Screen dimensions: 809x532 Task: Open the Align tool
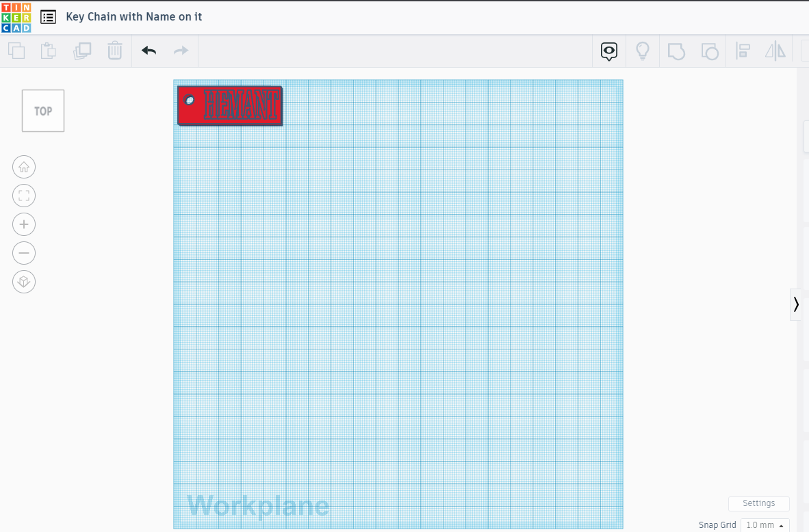(x=743, y=51)
